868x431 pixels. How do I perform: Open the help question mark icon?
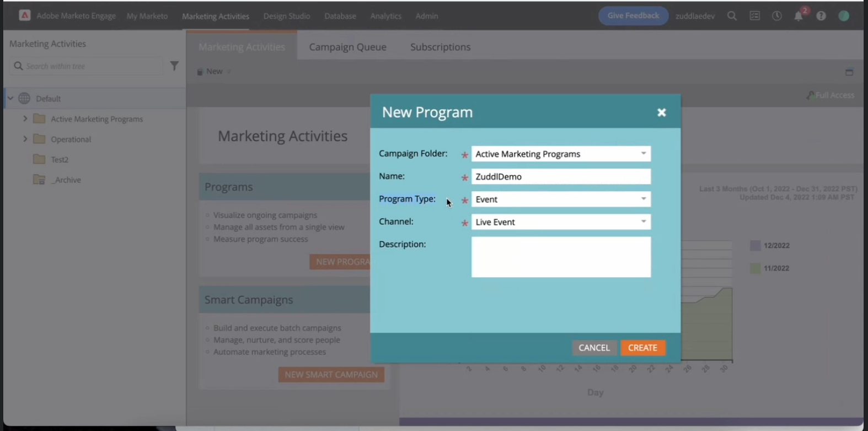pyautogui.click(x=821, y=16)
